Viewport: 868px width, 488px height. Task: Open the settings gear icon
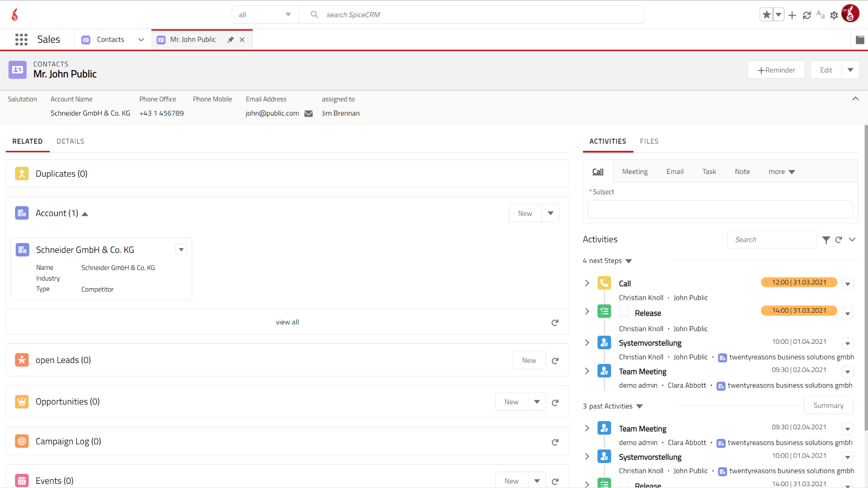click(x=834, y=15)
